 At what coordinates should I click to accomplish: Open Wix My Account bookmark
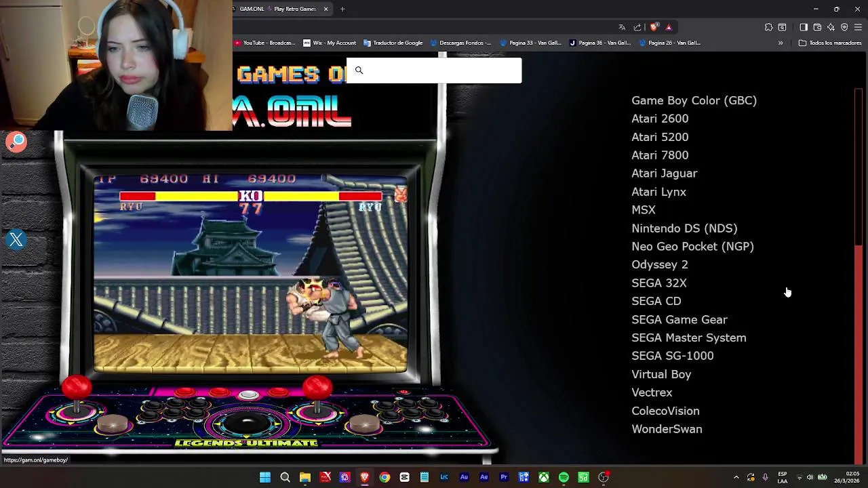click(330, 43)
